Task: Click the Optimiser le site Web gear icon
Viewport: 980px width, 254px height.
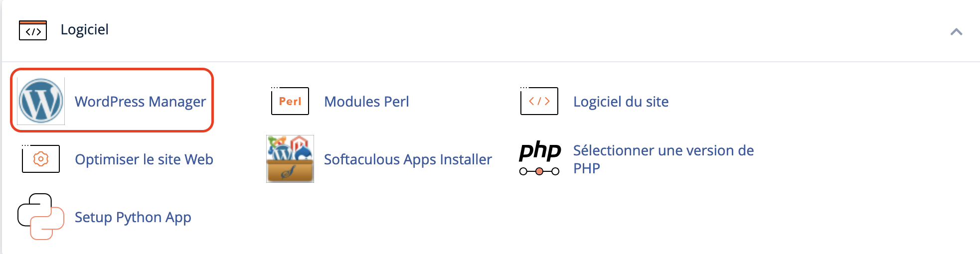Action: [41, 158]
